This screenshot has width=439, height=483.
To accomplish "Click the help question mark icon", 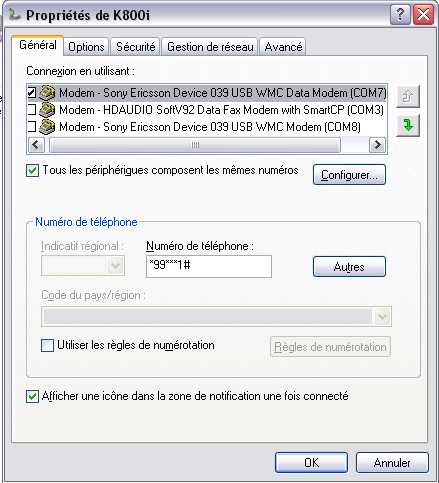I will point(400,15).
